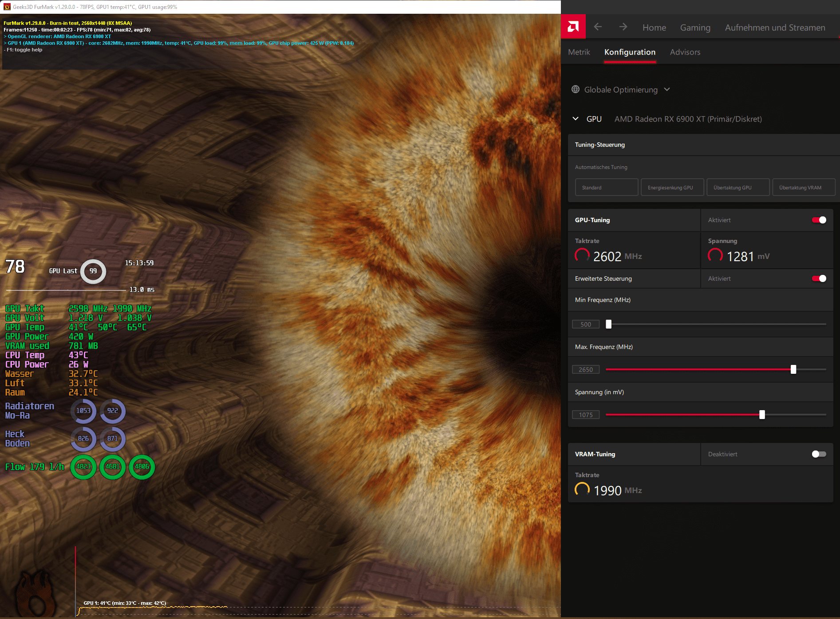Collapse the GPU section chevron

[x=576, y=119]
